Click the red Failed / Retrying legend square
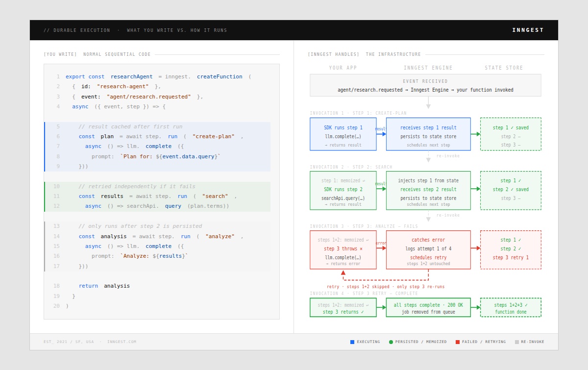 (x=458, y=342)
